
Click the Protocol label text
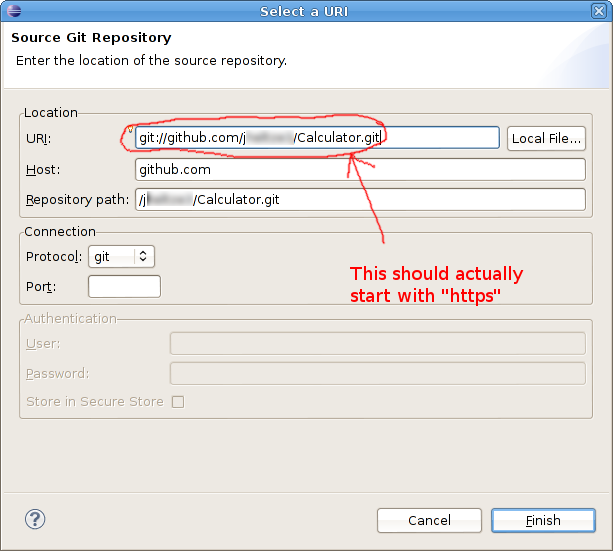[54, 257]
